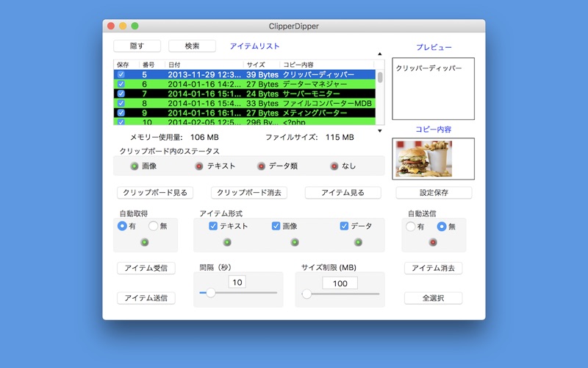Select the row データーマネジャー

[245, 84]
